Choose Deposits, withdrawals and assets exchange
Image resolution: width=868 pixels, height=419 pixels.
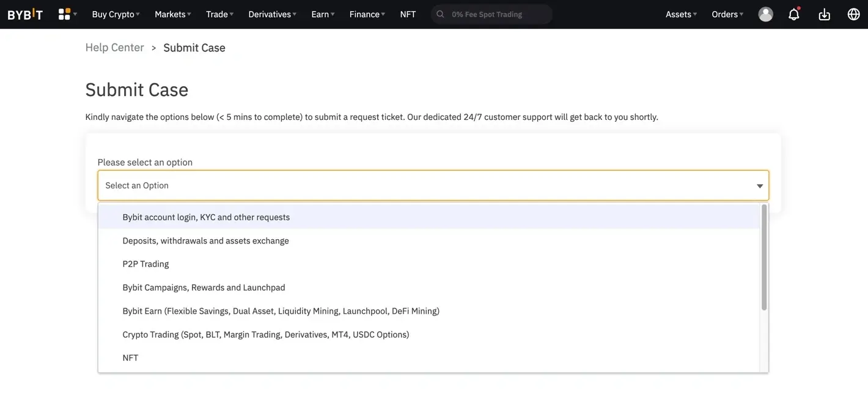428,240
